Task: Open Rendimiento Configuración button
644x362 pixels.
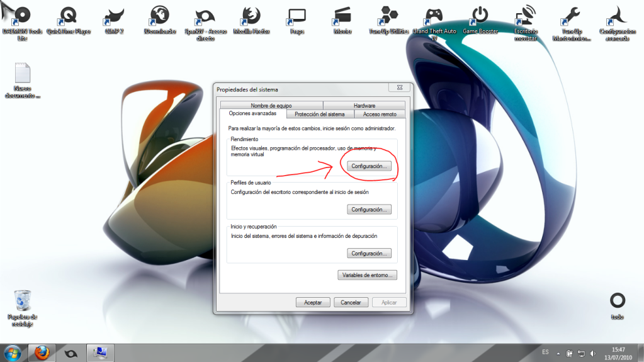Action: click(369, 166)
